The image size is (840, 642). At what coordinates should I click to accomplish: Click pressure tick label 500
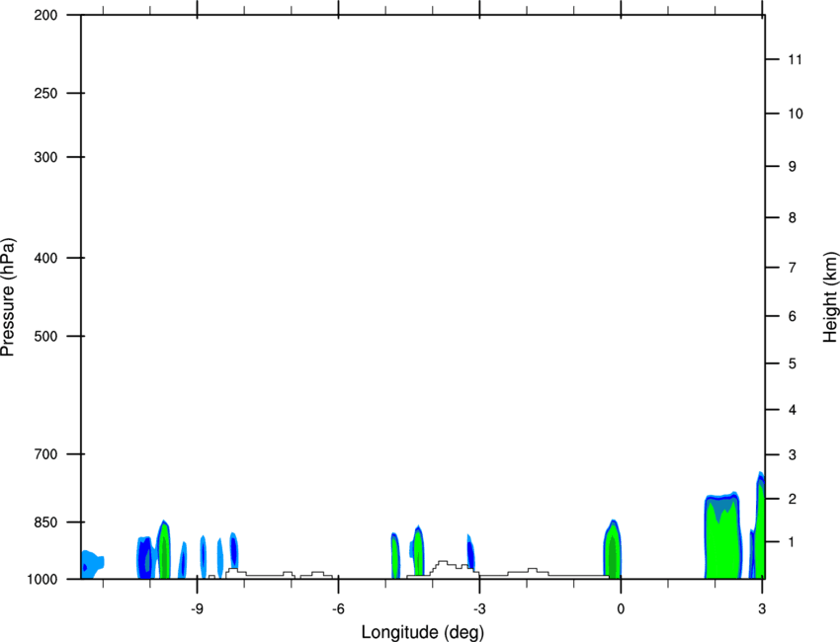(45, 336)
